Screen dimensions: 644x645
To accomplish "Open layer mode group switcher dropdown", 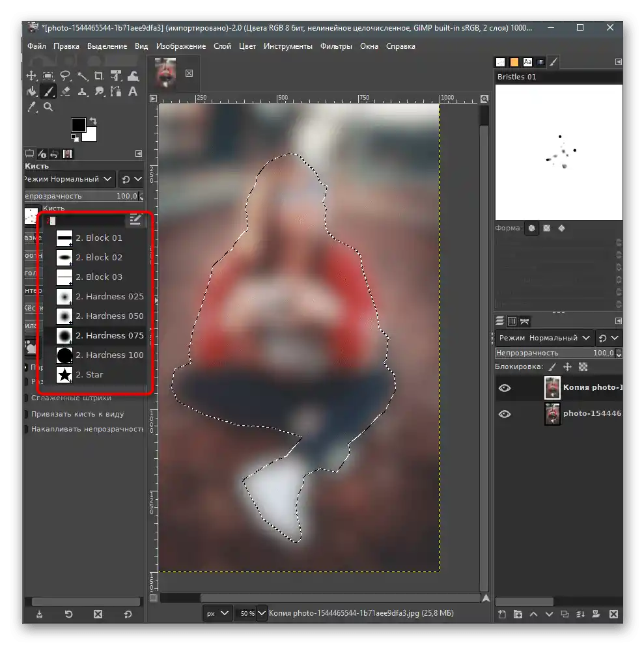I will click(x=608, y=338).
